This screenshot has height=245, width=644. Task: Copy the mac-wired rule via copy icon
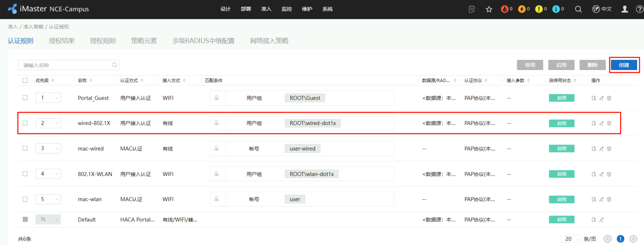pyautogui.click(x=593, y=149)
